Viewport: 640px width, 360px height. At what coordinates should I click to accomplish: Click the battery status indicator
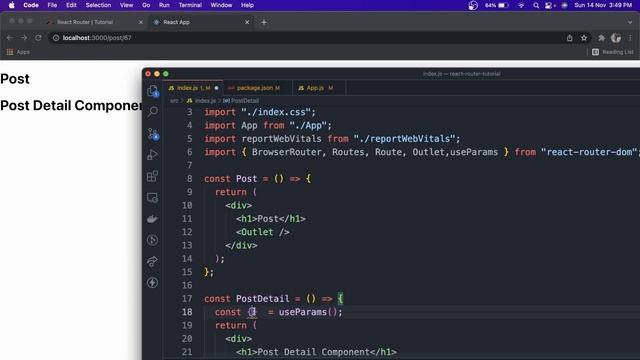(x=497, y=5)
